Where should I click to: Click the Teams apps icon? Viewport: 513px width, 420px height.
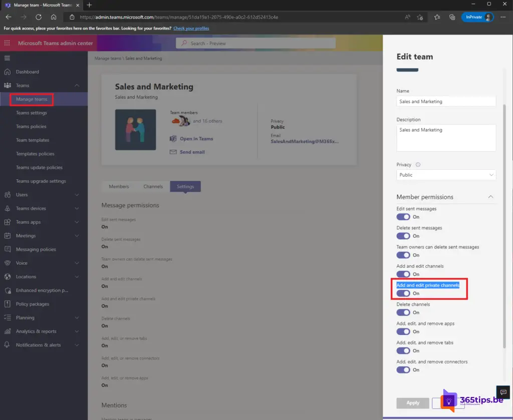point(8,222)
